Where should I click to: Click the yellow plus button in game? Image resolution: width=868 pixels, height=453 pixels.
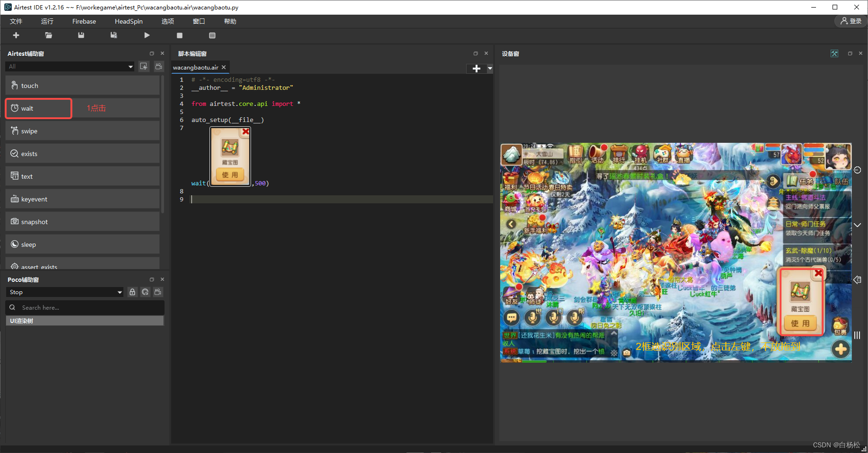(841, 349)
